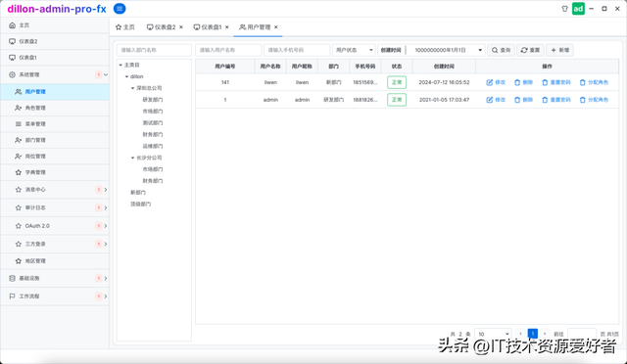The height and width of the screenshot is (364, 627).
Task: Collapse the 长沙分公司 tree node
Action: click(x=133, y=158)
